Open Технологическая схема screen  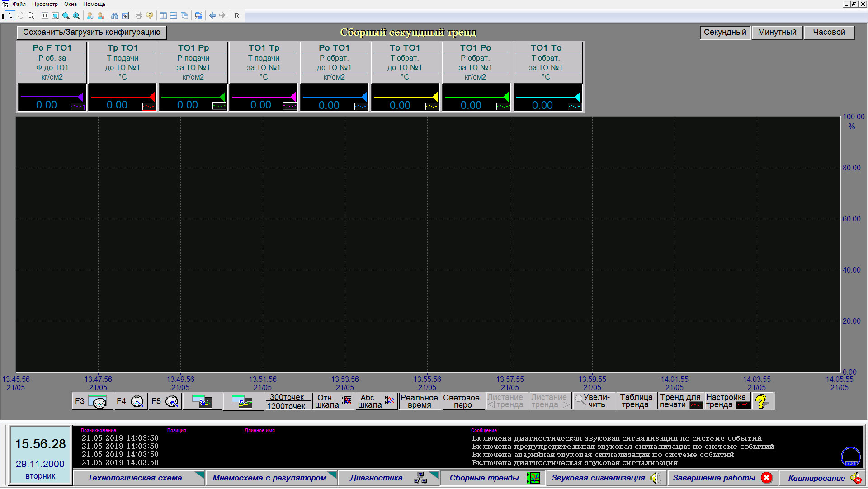139,478
